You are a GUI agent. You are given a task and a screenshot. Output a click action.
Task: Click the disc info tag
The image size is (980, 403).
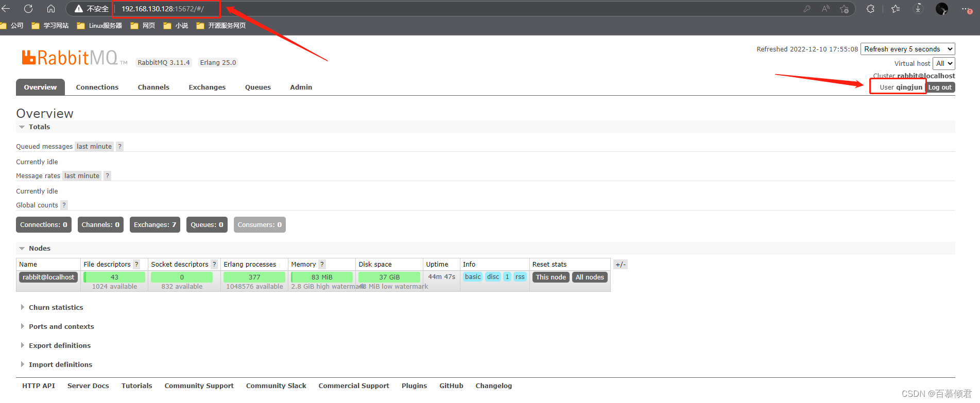click(493, 277)
